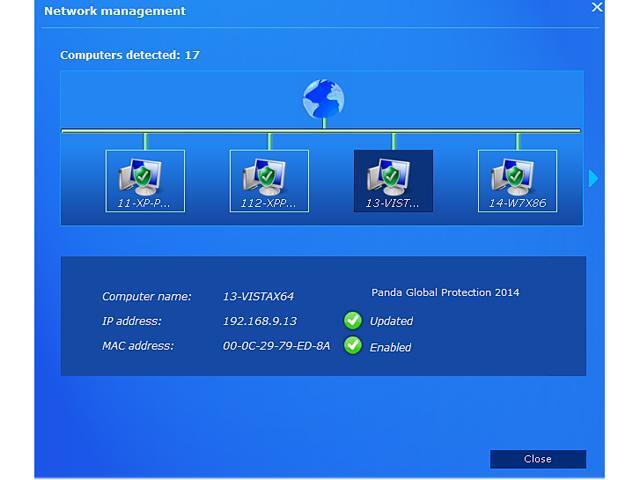The image size is (640, 480).
Task: Click the Updated status text
Action: pyautogui.click(x=391, y=321)
